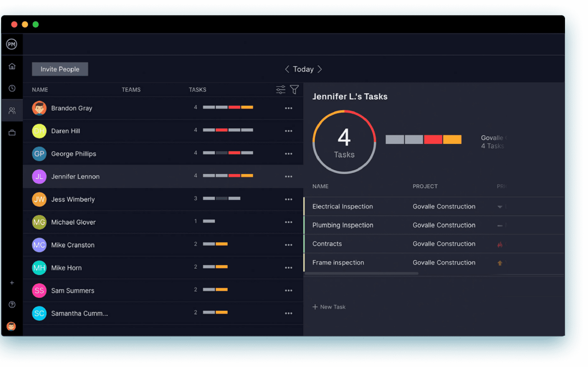This screenshot has height=367, width=588.
Task: Open more options for George Phillips
Action: tap(289, 154)
